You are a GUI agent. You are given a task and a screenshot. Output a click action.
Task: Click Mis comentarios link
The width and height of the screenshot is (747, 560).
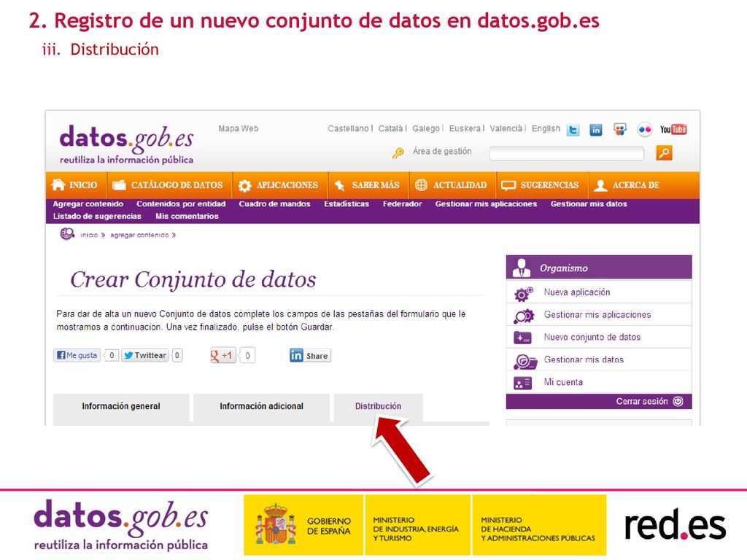coord(187,216)
